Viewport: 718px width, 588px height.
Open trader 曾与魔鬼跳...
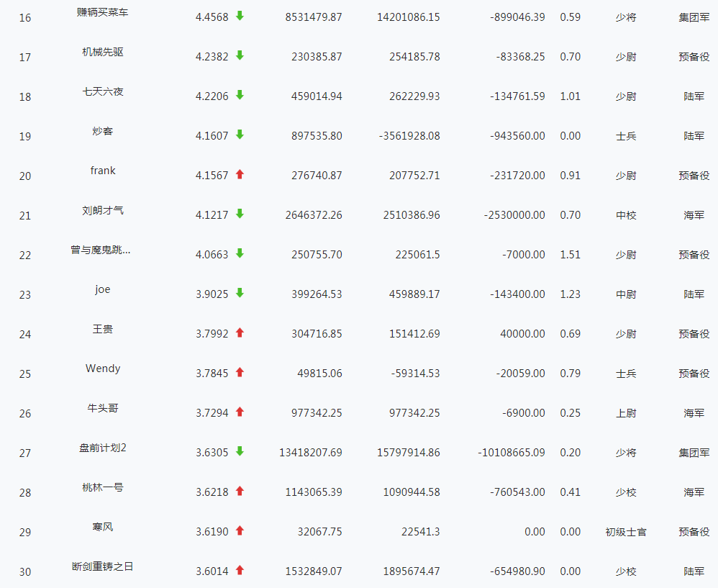pos(101,250)
